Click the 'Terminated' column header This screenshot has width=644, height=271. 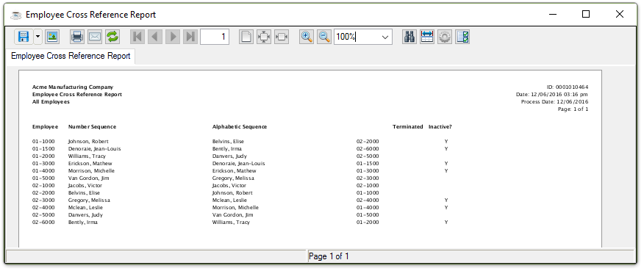click(x=407, y=126)
